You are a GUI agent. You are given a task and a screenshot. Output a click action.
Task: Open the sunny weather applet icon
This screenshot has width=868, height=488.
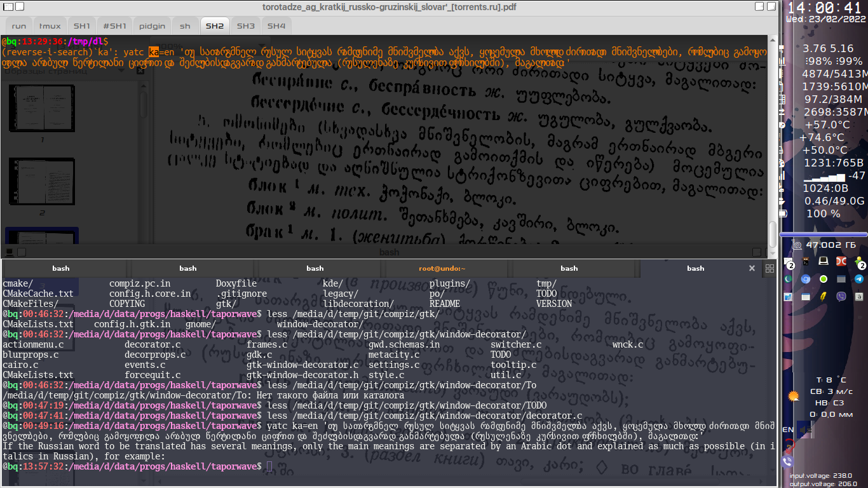point(793,396)
